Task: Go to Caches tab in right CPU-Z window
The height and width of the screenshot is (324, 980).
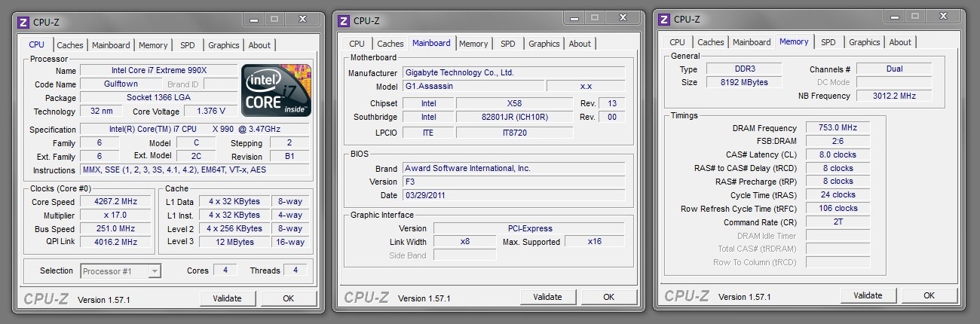Action: pyautogui.click(x=711, y=42)
